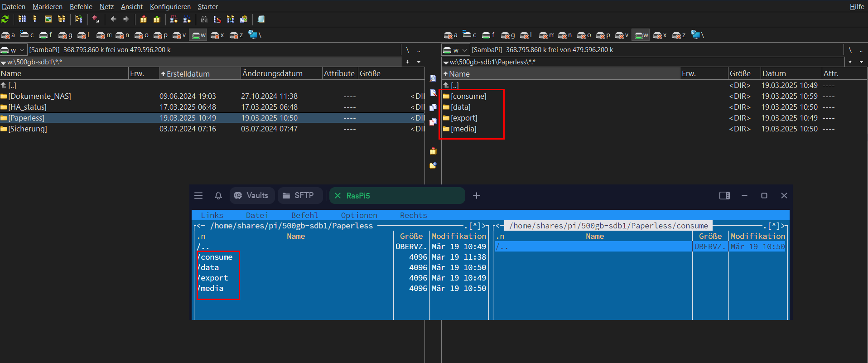Click the new folder icon in middle bar
The height and width of the screenshot is (363, 868).
click(x=433, y=165)
